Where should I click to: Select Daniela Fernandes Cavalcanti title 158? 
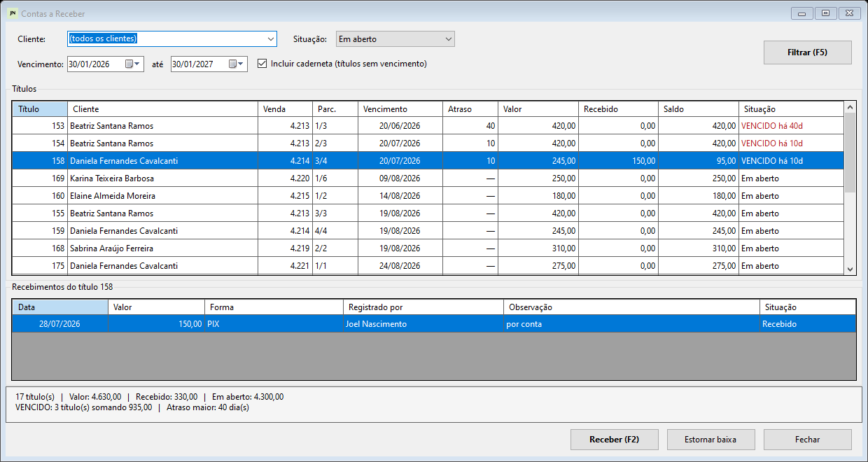(x=428, y=161)
